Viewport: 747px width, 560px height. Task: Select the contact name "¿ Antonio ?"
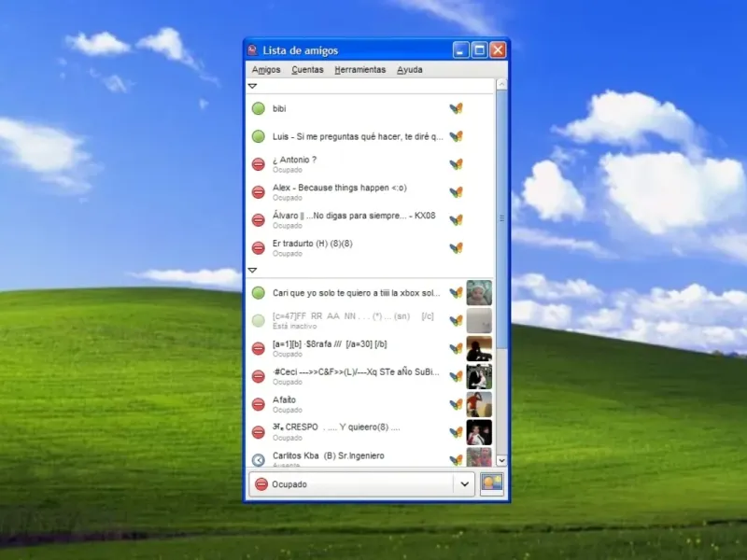point(294,160)
